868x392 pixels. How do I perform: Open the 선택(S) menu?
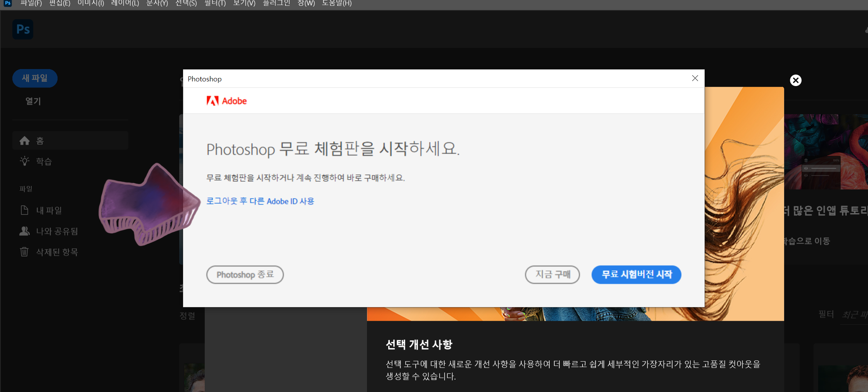[186, 3]
